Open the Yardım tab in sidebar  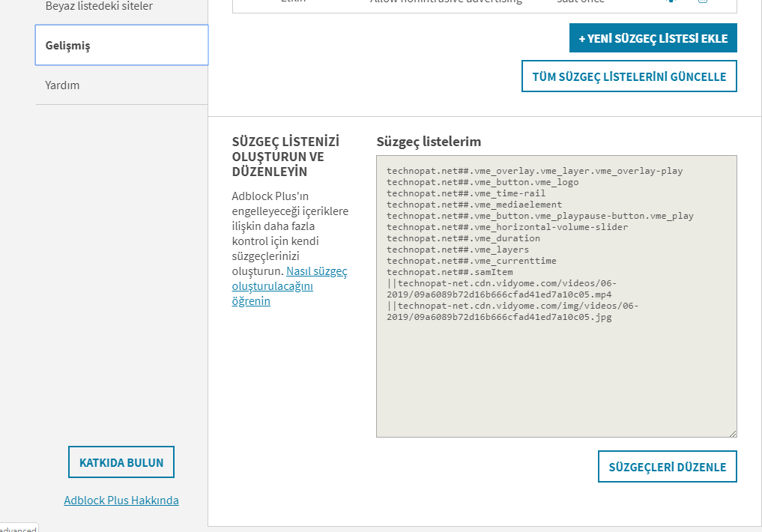coord(121,85)
